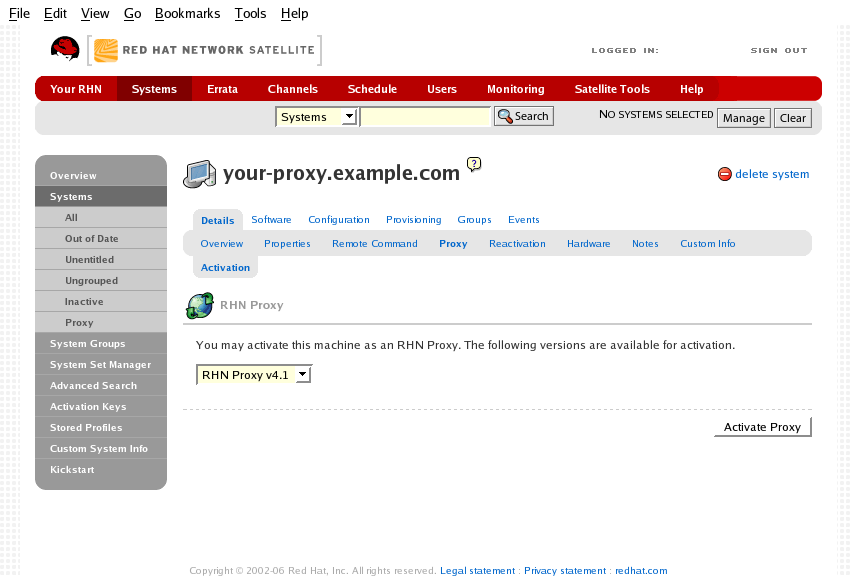Click the orange RHN Satellite logo icon
The height and width of the screenshot is (577, 852).
[x=106, y=51]
